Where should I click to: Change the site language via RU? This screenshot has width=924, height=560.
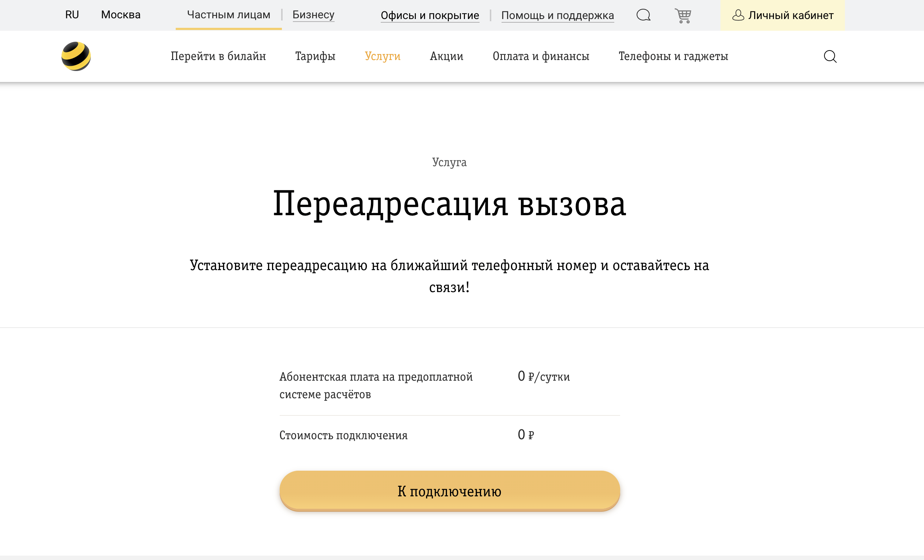[72, 15]
